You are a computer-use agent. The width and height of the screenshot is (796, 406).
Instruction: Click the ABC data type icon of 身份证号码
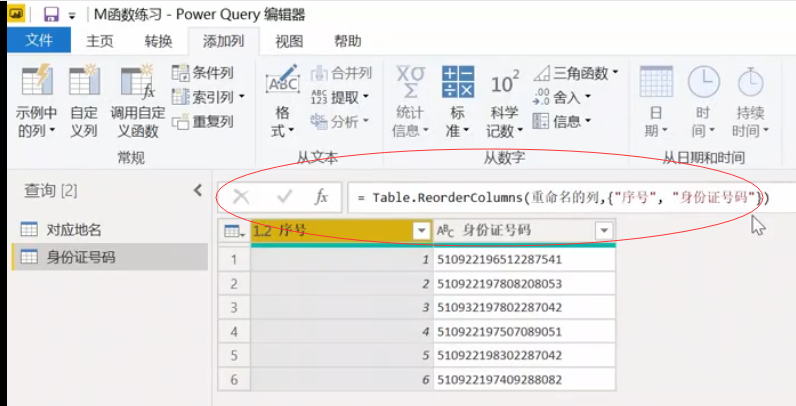pyautogui.click(x=445, y=231)
